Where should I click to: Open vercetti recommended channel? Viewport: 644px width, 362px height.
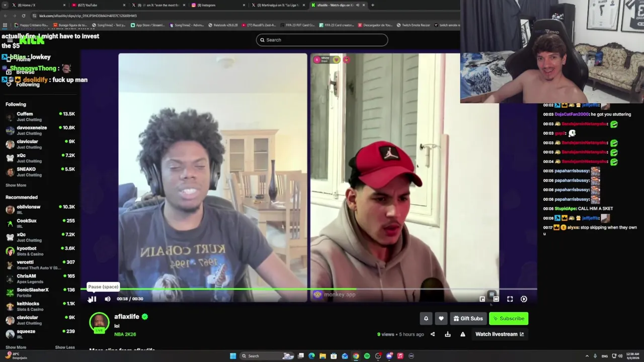pos(41,264)
